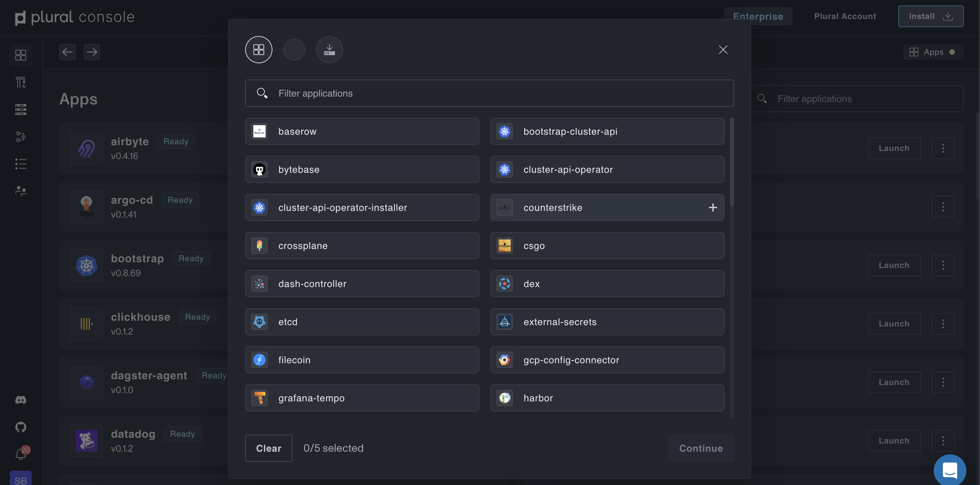This screenshot has width=980, height=485.
Task: Click the Apps tab in top right
Action: click(932, 52)
